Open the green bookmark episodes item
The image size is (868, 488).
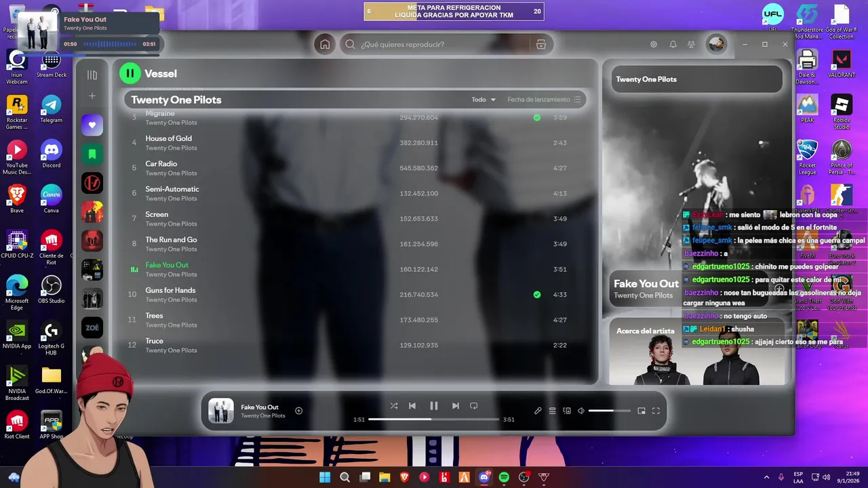(x=92, y=154)
